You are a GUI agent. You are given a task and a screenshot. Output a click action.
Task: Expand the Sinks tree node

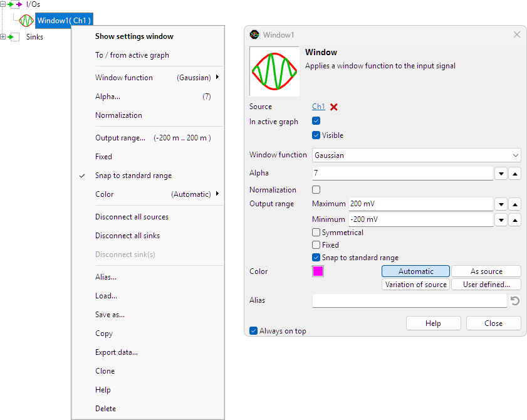coord(3,36)
